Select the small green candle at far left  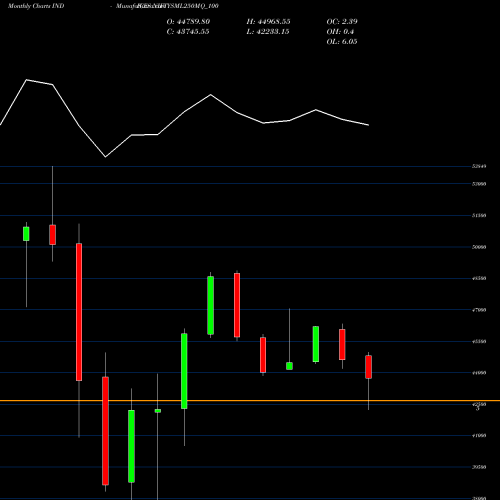tap(26, 234)
